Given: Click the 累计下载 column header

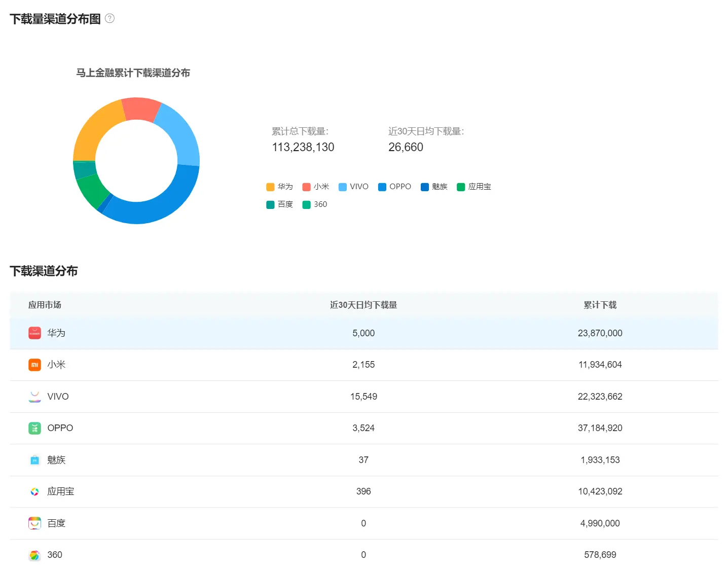Looking at the screenshot, I should point(600,305).
